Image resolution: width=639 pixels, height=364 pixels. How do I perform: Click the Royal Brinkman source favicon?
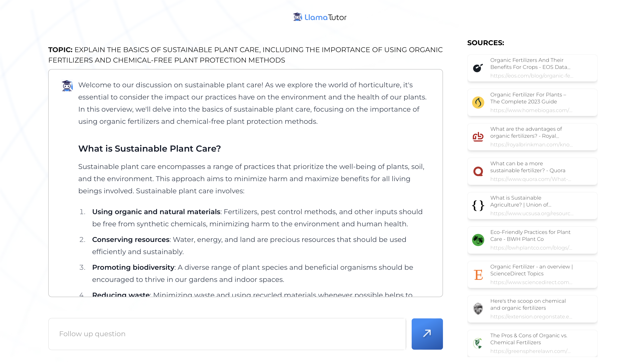[x=478, y=137]
